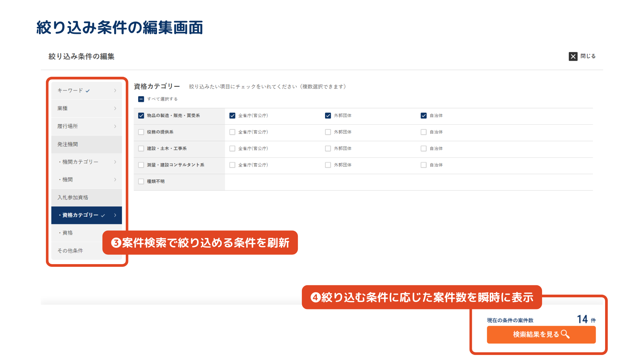Click 検索結果を見る button
The width and height of the screenshot is (644, 362).
pos(536,335)
